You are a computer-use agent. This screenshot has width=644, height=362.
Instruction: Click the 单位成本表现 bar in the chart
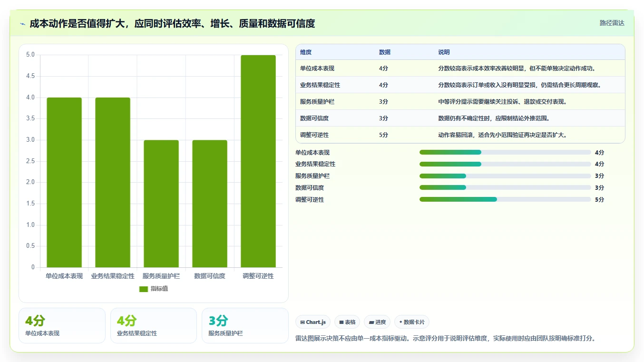(64, 182)
